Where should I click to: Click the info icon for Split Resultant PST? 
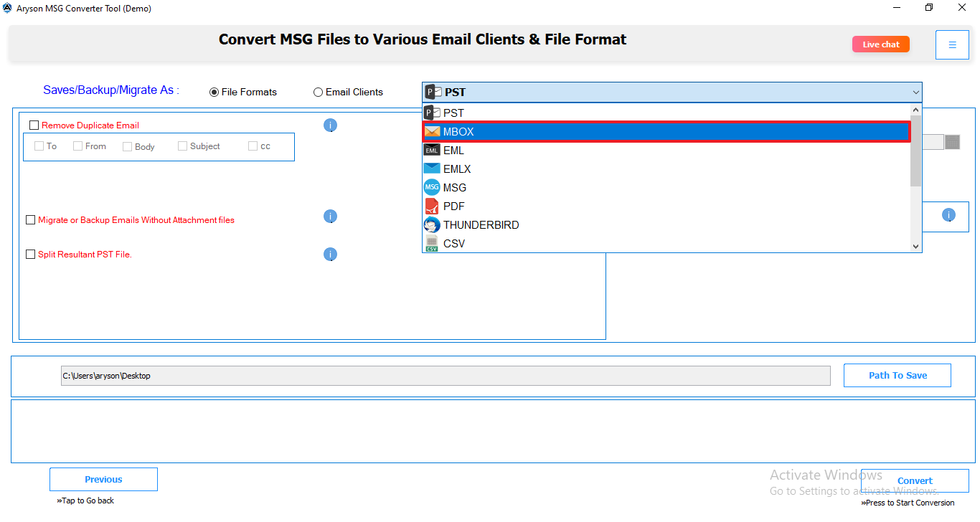pos(330,255)
